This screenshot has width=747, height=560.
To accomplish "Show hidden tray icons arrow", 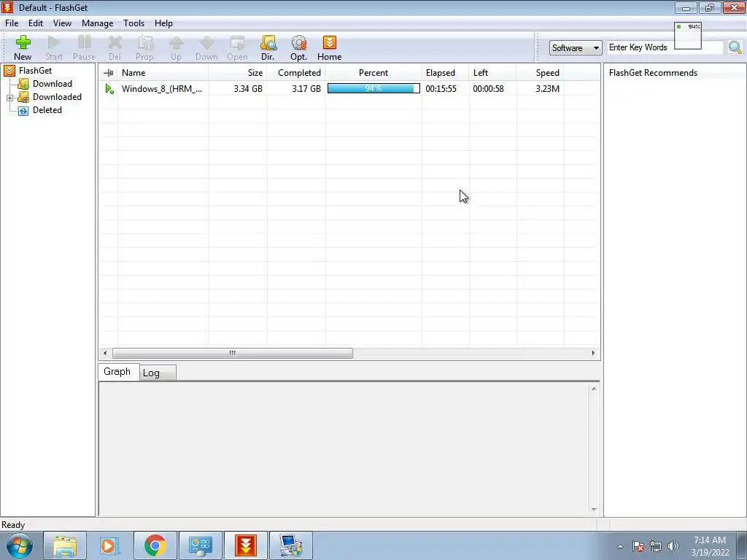I will click(x=620, y=546).
